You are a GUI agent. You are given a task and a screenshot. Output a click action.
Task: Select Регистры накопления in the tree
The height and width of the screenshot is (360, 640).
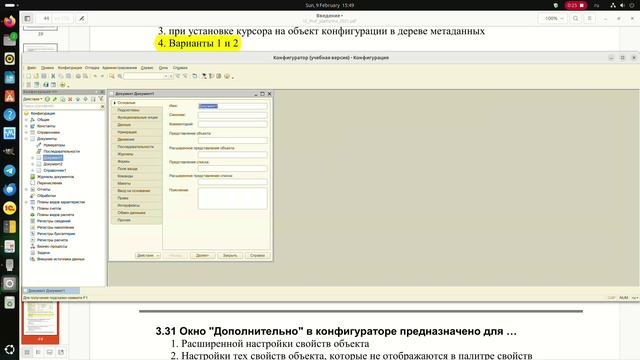(56, 227)
